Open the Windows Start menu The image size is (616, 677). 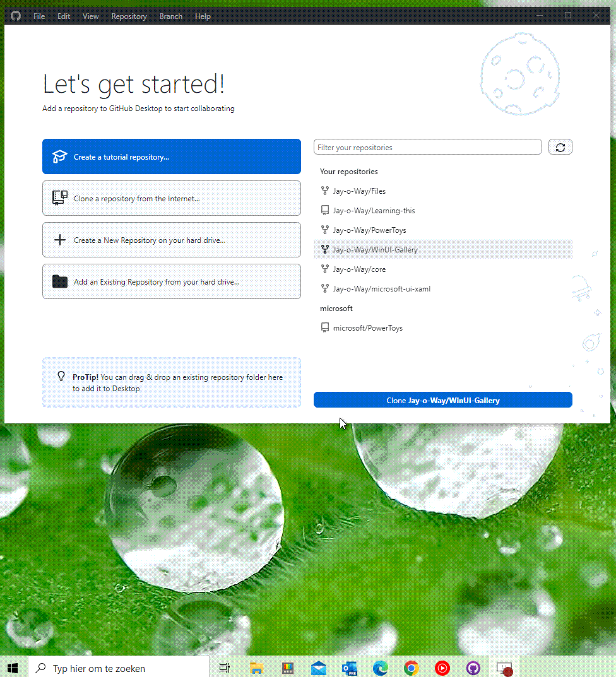point(13,668)
